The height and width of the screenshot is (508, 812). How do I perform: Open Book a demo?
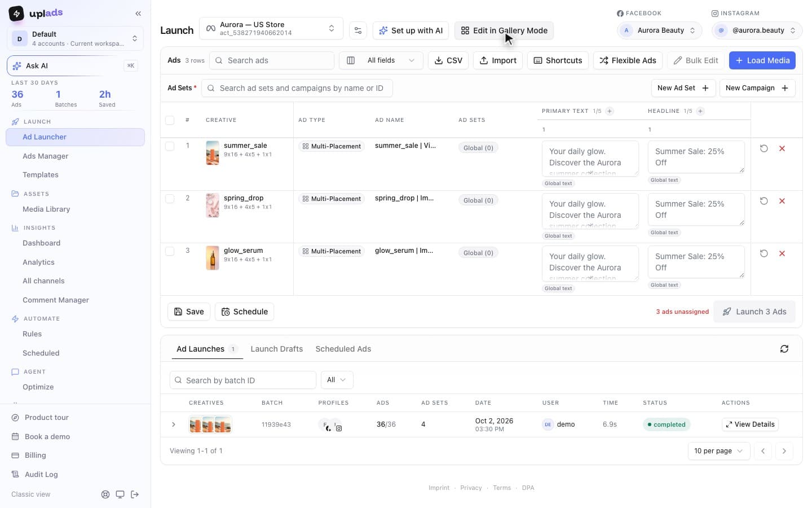pos(47,437)
